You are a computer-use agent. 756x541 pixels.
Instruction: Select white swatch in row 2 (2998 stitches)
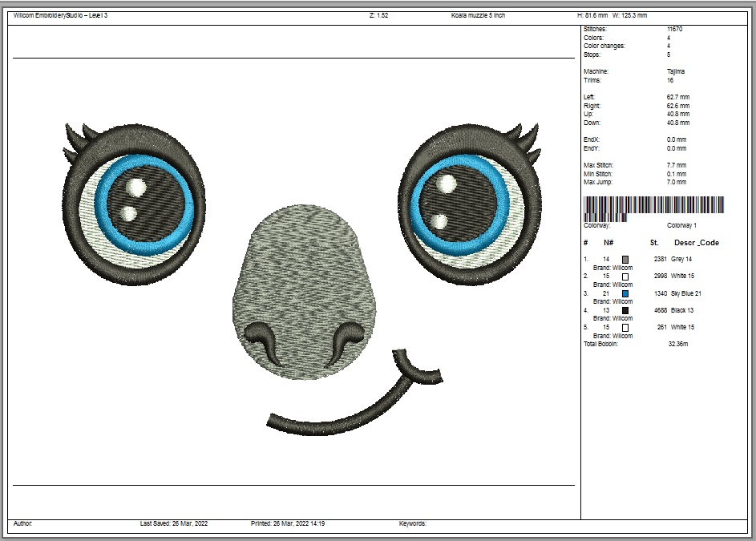coord(625,277)
